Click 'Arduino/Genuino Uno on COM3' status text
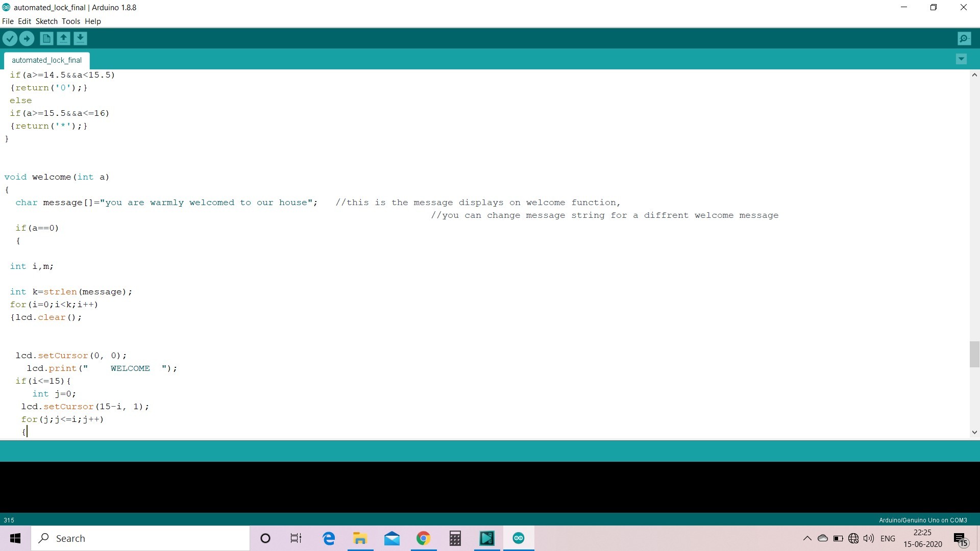The height and width of the screenshot is (551, 980). tap(923, 520)
